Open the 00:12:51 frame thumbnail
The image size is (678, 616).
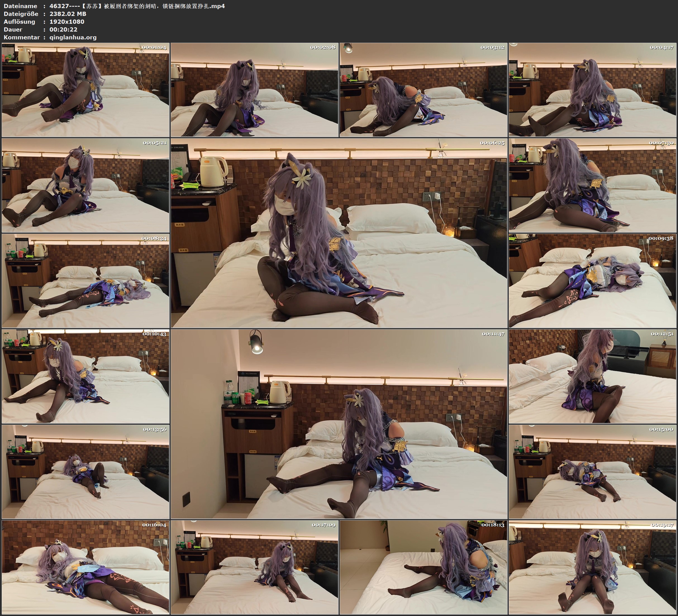tap(593, 376)
